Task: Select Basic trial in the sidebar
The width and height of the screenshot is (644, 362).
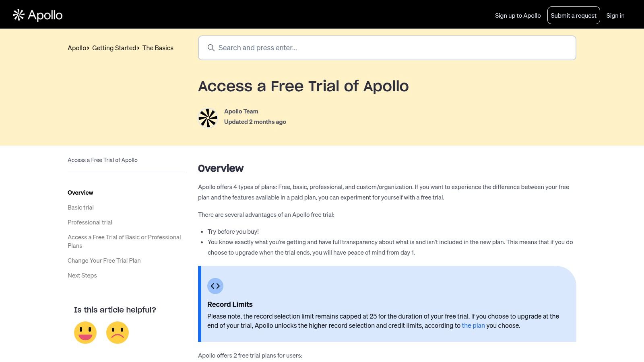Action: pos(80,208)
